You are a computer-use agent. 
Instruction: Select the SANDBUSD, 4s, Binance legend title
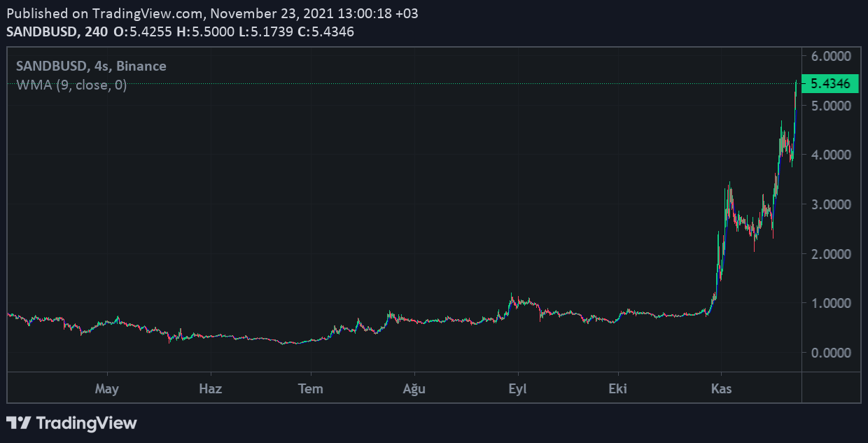[91, 66]
